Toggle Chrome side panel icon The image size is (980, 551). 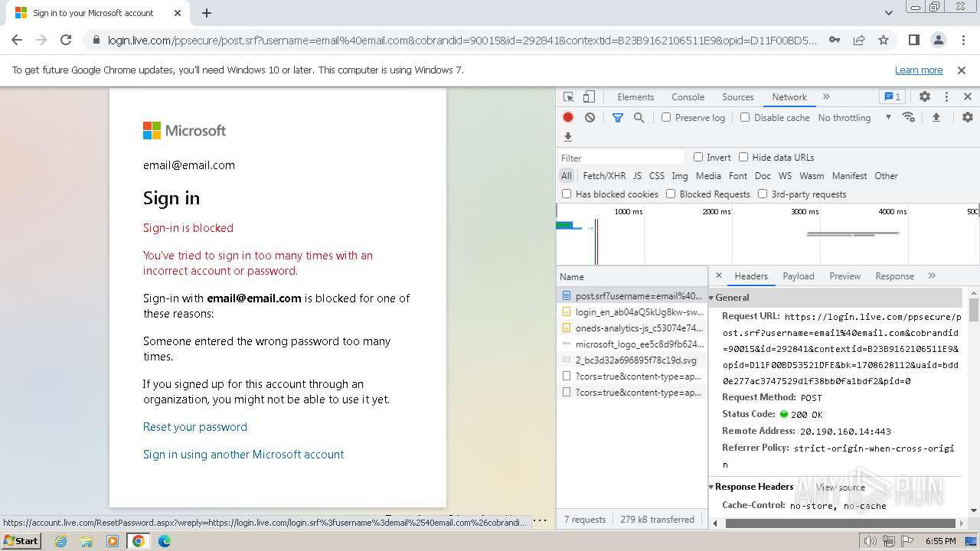point(913,40)
